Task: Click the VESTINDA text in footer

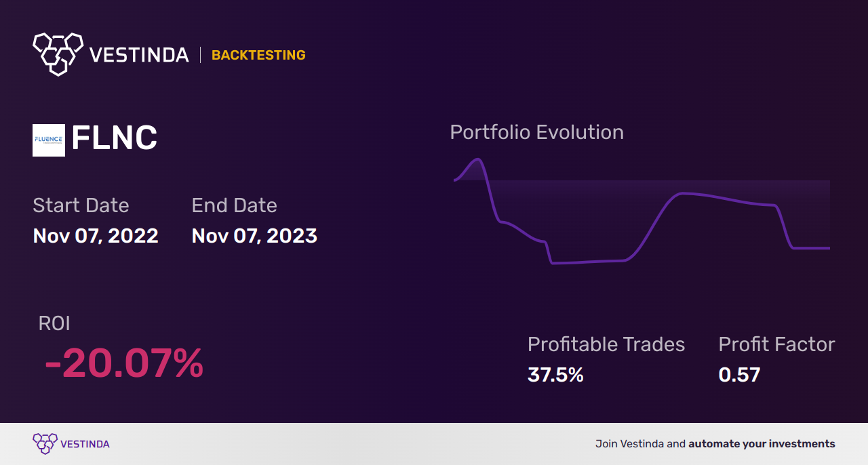Action: [x=85, y=444]
